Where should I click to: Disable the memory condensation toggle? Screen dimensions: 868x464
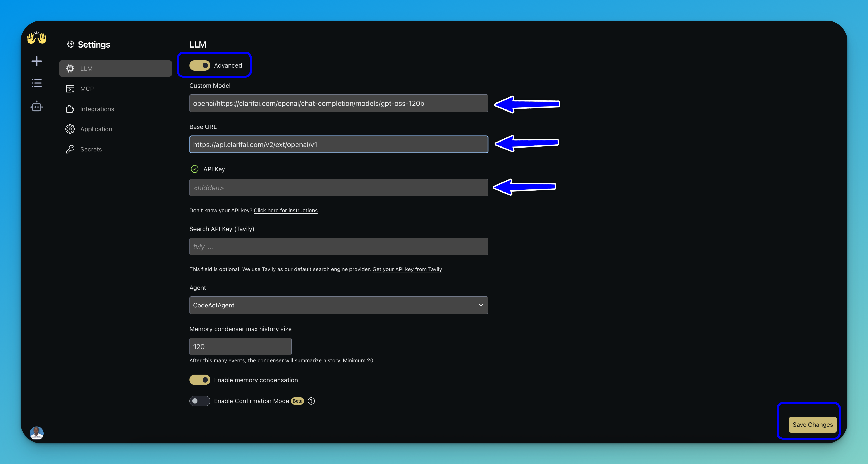(199, 380)
